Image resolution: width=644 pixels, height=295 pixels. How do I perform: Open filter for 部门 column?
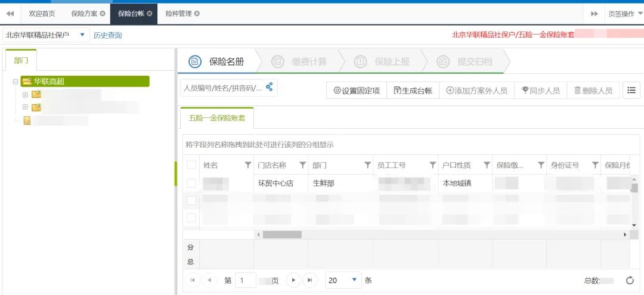[367, 165]
